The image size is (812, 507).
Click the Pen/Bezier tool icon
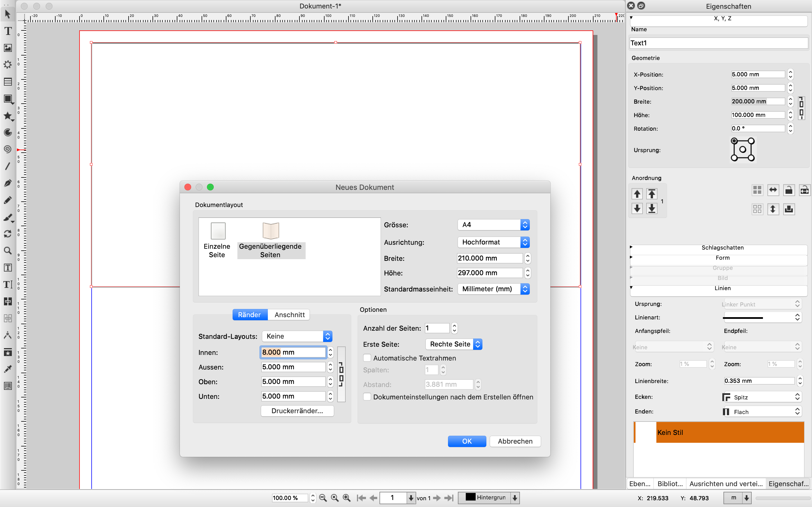click(x=8, y=183)
